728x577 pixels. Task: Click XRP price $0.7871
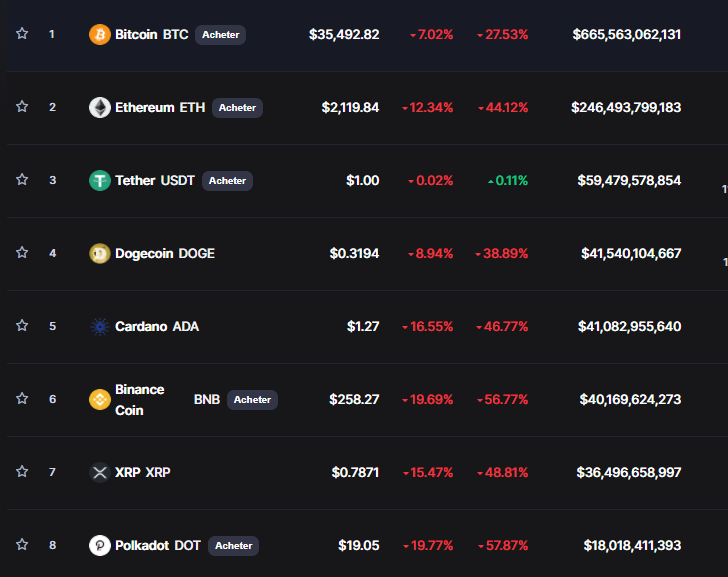pos(355,473)
